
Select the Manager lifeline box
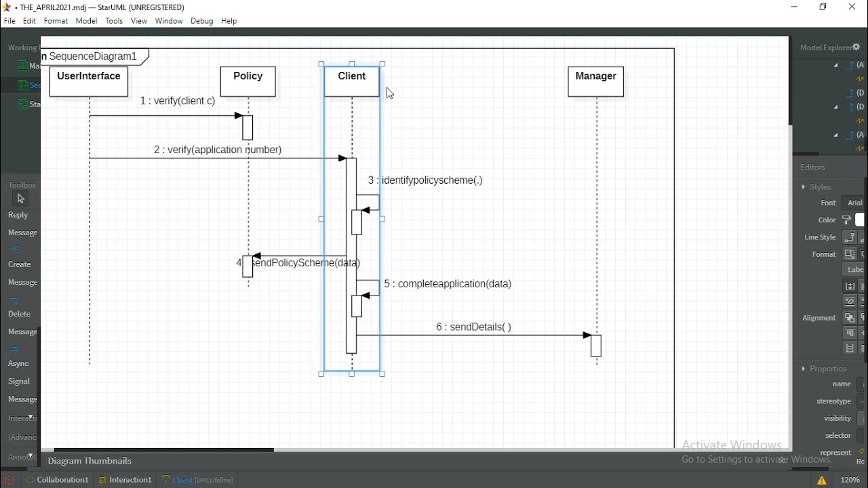point(596,82)
